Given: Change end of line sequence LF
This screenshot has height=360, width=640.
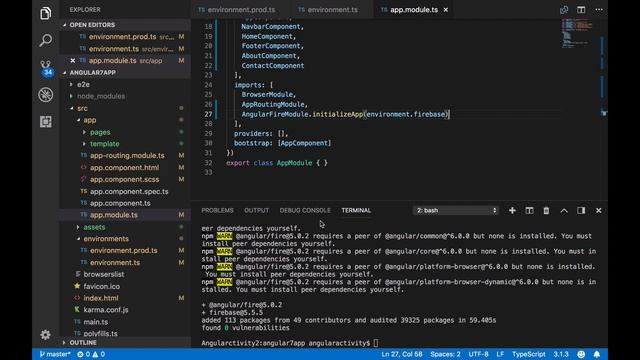Looking at the screenshot, I should click(500, 354).
